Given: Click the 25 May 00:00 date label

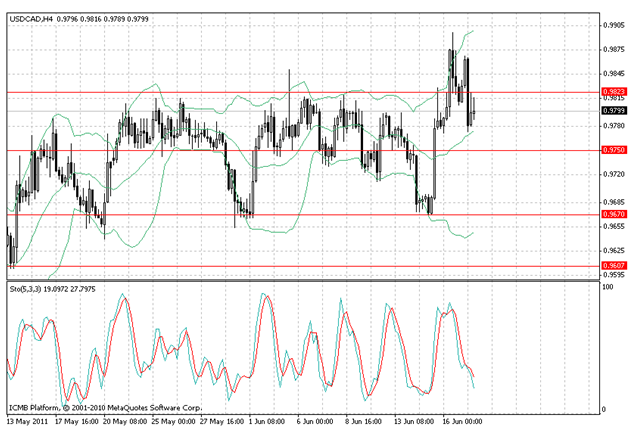Looking at the screenshot, I should (x=174, y=422).
